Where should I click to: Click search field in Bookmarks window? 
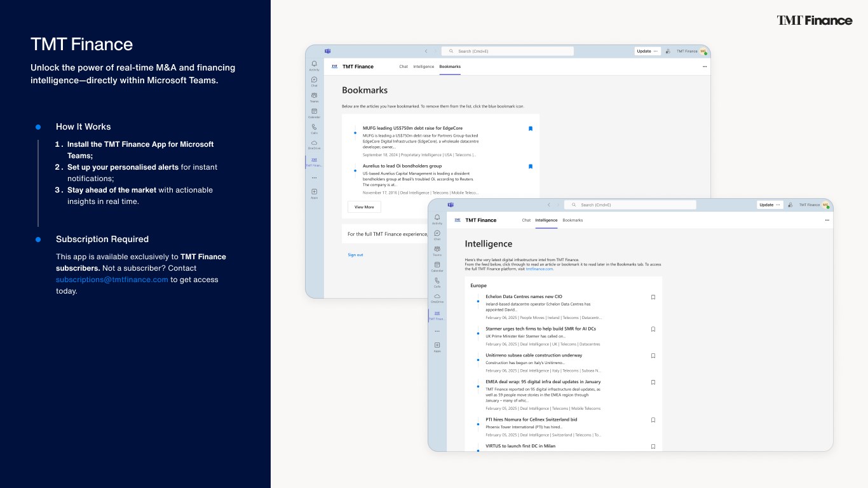pyautogui.click(x=508, y=51)
